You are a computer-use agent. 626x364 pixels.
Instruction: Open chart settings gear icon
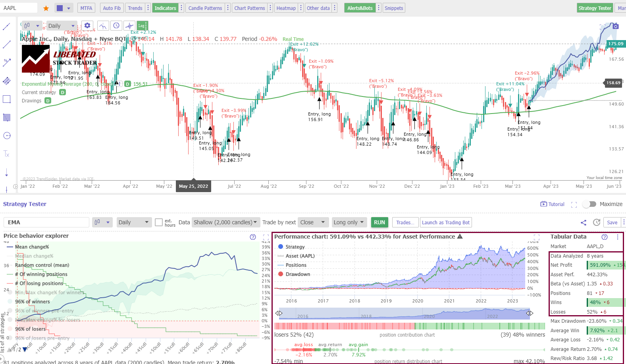[87, 26]
